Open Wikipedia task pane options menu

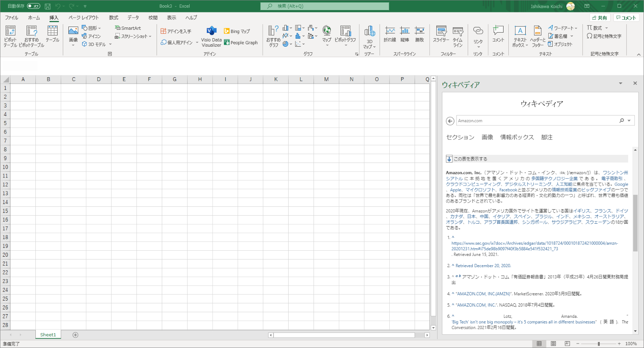point(621,83)
